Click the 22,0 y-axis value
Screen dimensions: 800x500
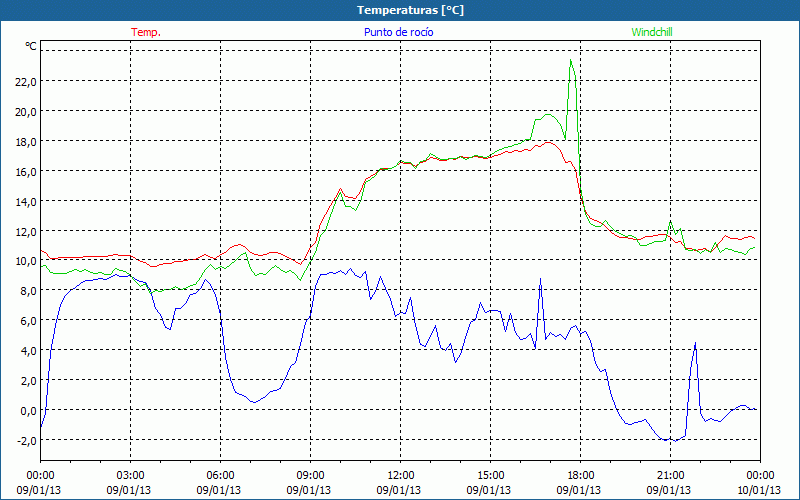[26, 82]
